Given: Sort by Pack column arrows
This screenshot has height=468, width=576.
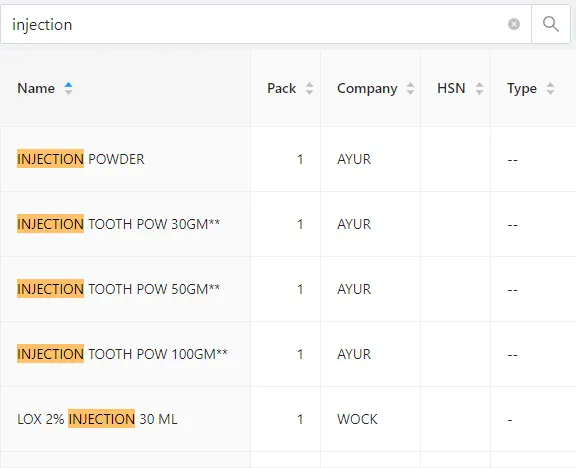Looking at the screenshot, I should 309,89.
